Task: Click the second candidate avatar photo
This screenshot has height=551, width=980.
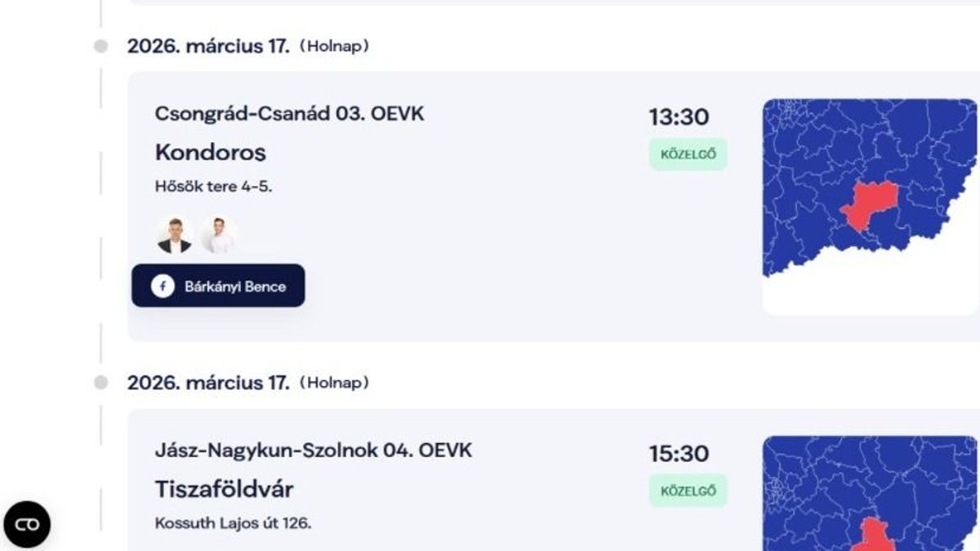Action: [x=217, y=235]
